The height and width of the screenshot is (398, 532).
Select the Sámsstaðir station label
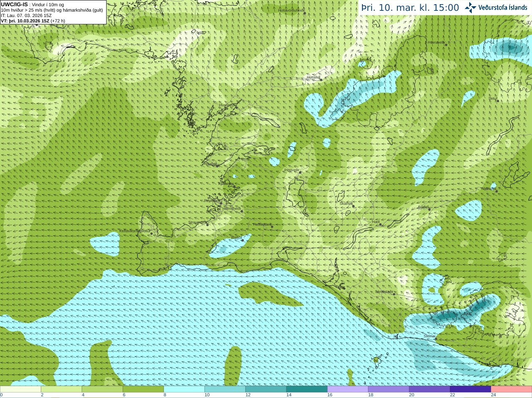pos(384,292)
